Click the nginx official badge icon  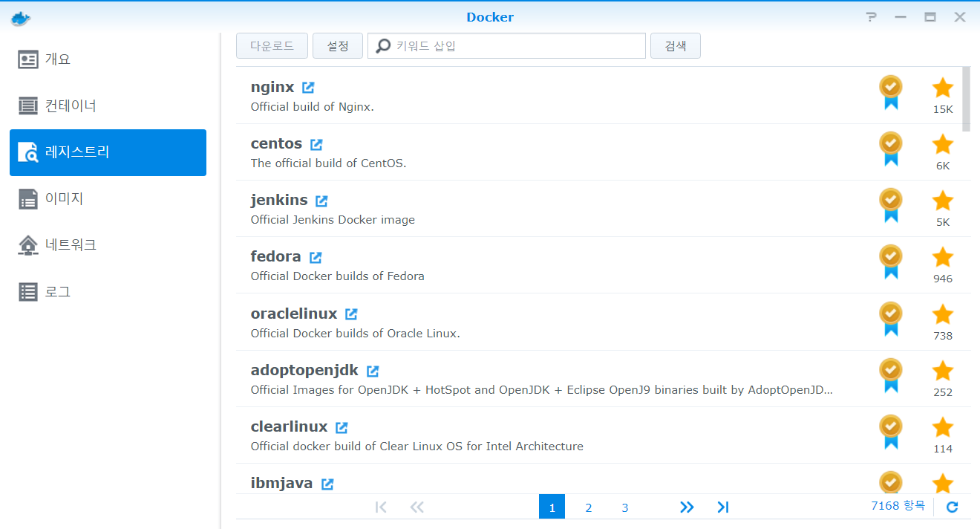tap(890, 92)
